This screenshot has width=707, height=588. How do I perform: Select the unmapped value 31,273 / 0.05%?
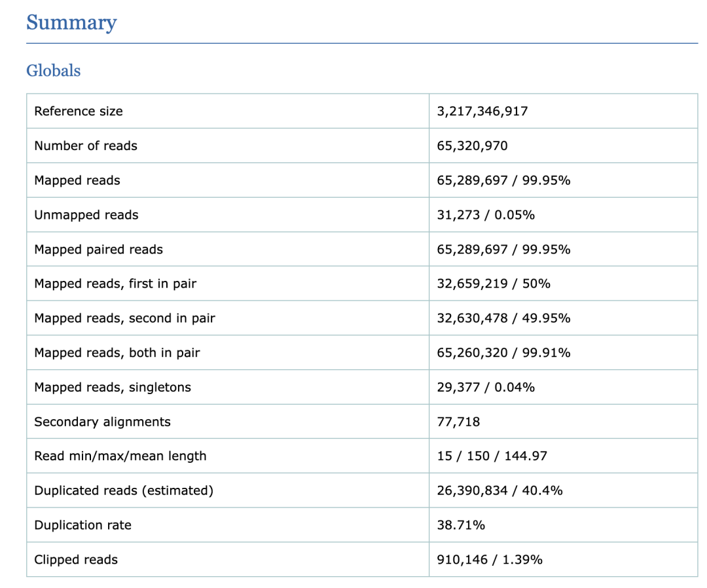486,215
